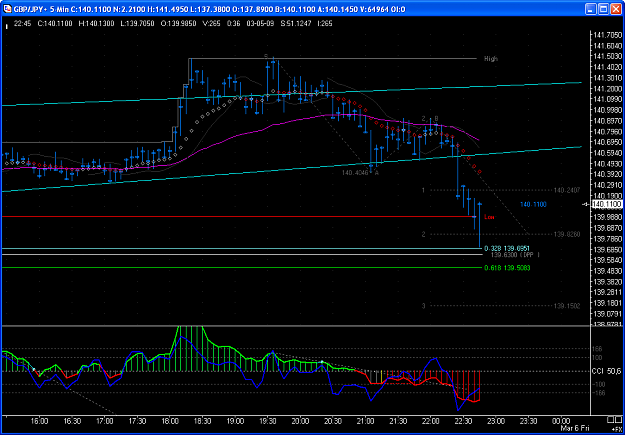Click the 139.5840 price axis label

click(607, 260)
